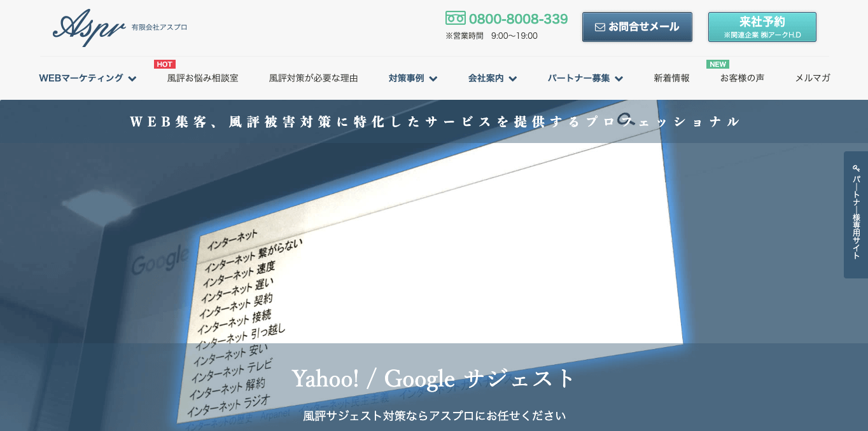Select 新着情報 from the navigation bar
The image size is (868, 431).
pyautogui.click(x=671, y=78)
